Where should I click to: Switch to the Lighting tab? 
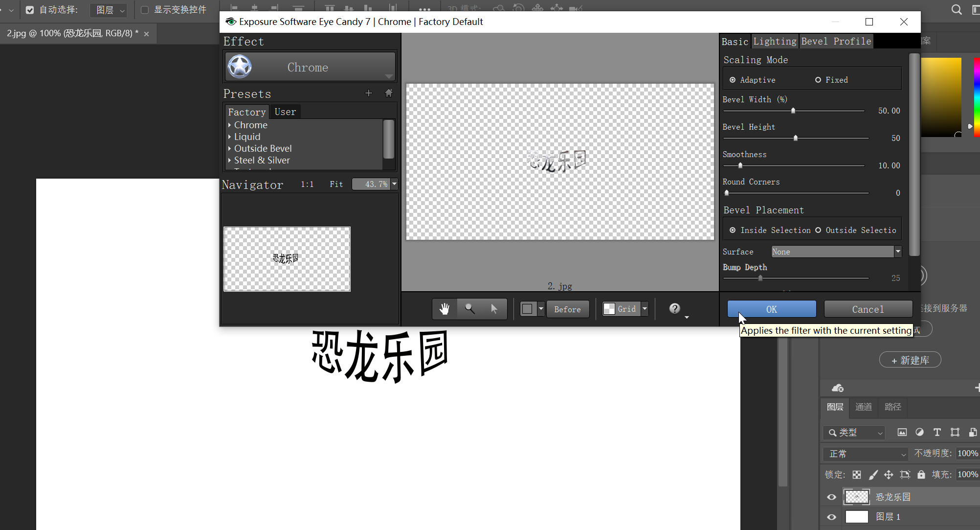click(775, 42)
